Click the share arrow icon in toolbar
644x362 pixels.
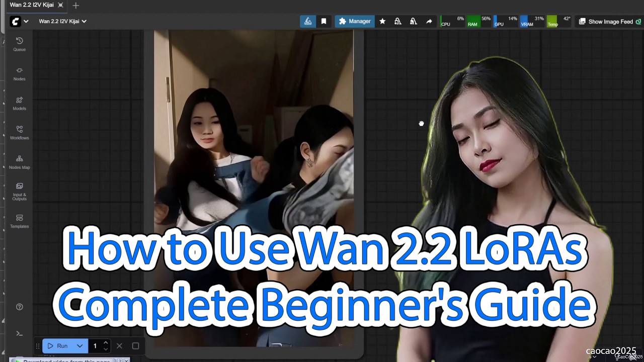(429, 22)
